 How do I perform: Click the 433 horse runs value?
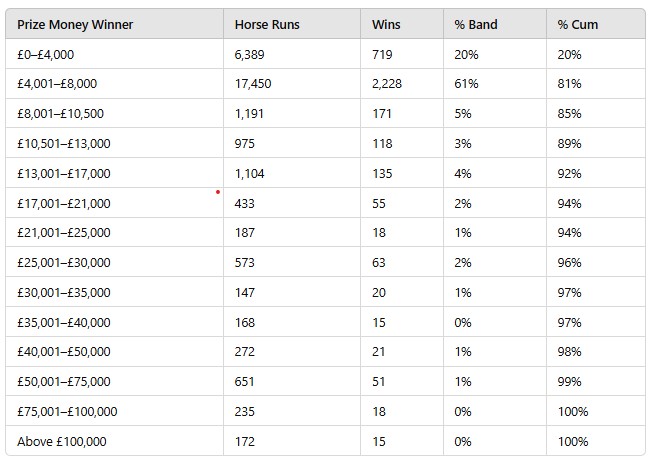pyautogui.click(x=244, y=204)
